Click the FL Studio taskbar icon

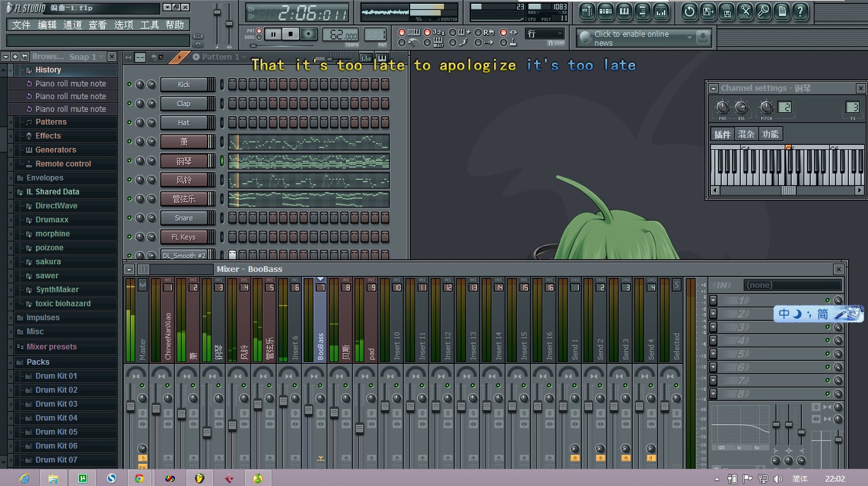pyautogui.click(x=200, y=478)
